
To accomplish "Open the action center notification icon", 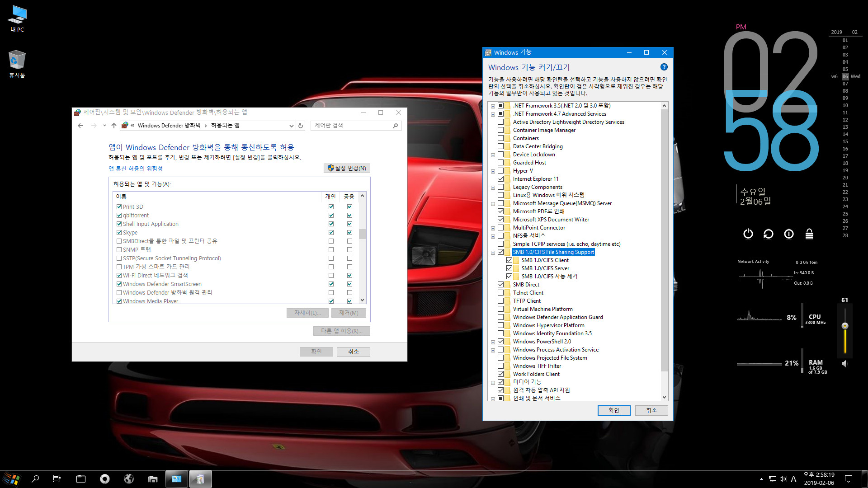I will click(849, 479).
